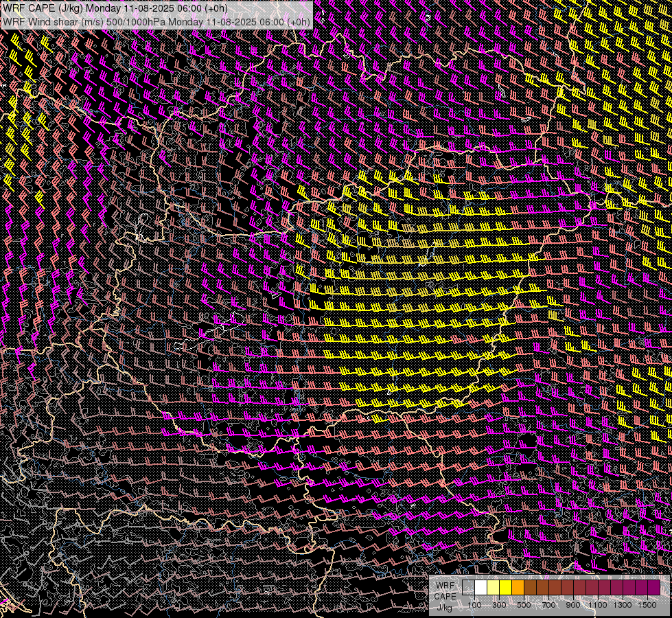Click the '1300' legend label
The width and height of the screenshot is (672, 618).
[x=623, y=605]
